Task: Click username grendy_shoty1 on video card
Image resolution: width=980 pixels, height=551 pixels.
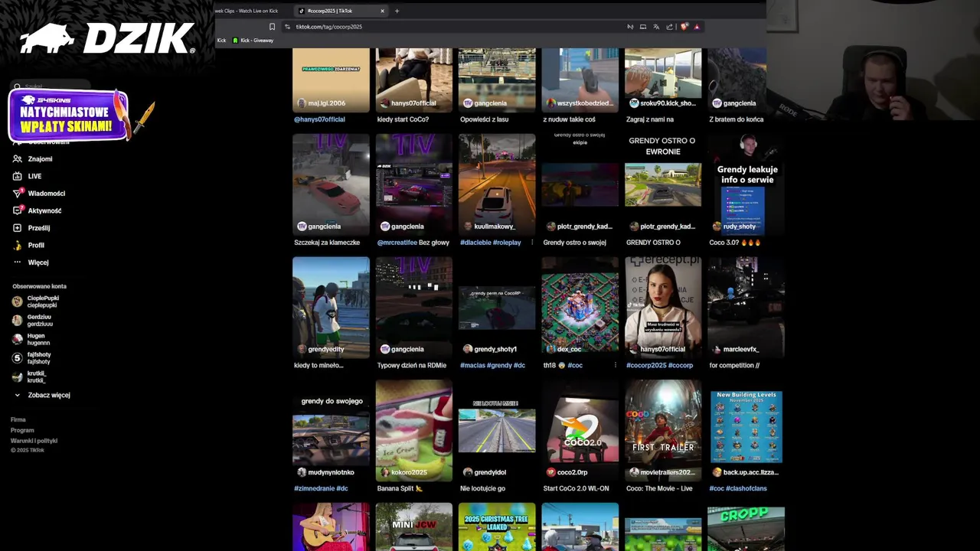Action: click(495, 349)
